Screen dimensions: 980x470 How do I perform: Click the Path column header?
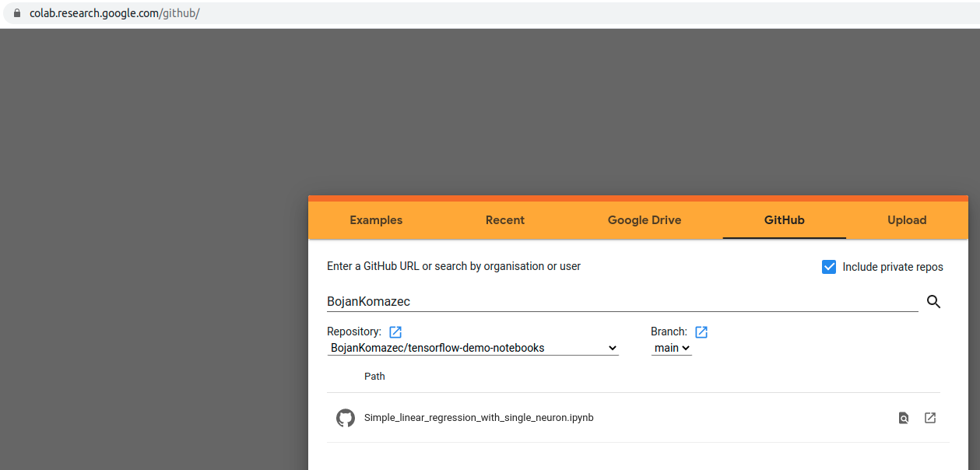374,376
